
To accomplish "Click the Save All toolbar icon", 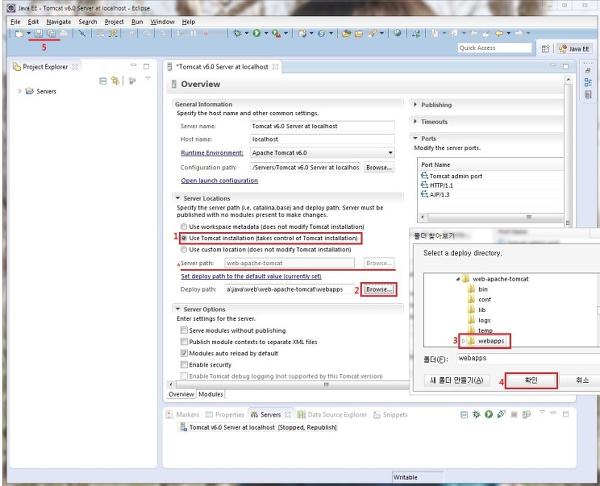I will [51, 33].
